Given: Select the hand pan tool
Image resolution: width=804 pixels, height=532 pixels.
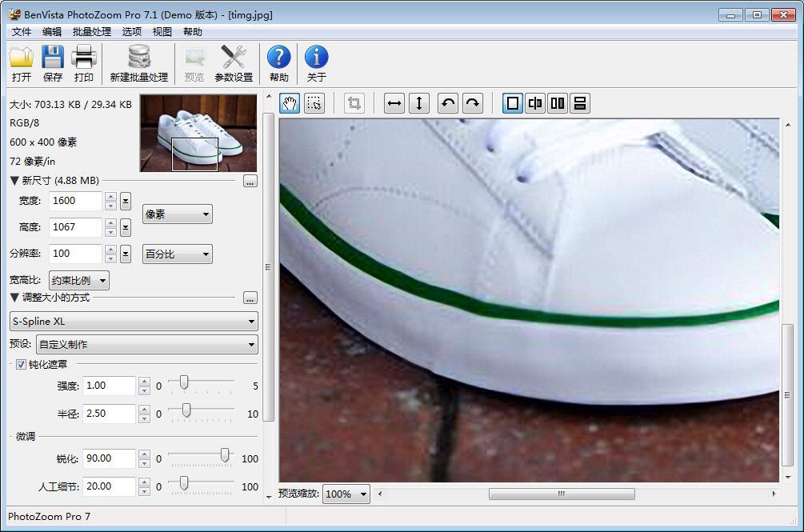Looking at the screenshot, I should click(290, 103).
